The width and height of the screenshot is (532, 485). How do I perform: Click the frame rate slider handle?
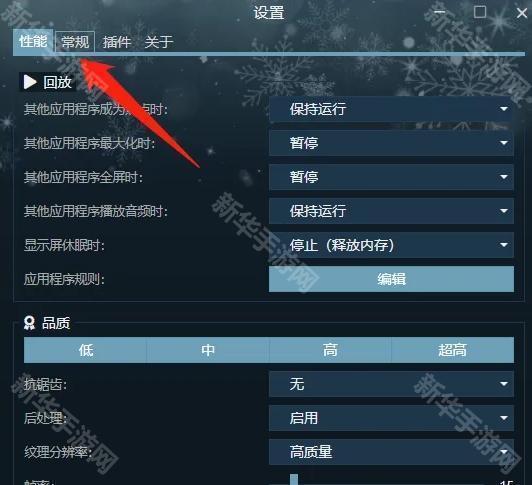294,480
